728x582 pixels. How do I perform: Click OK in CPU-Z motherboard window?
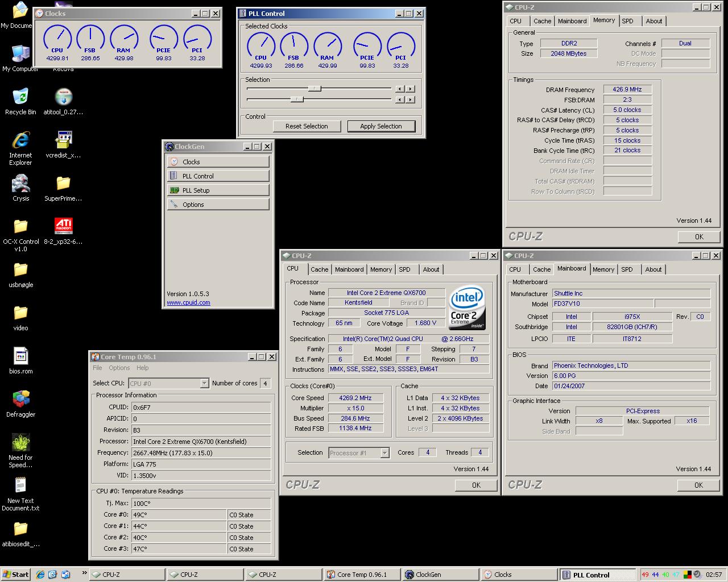tap(698, 485)
